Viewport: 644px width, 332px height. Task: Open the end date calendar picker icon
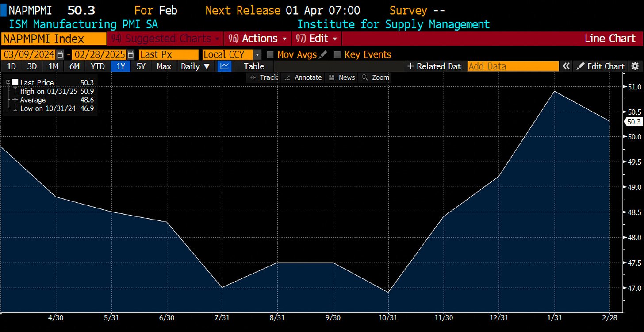130,55
